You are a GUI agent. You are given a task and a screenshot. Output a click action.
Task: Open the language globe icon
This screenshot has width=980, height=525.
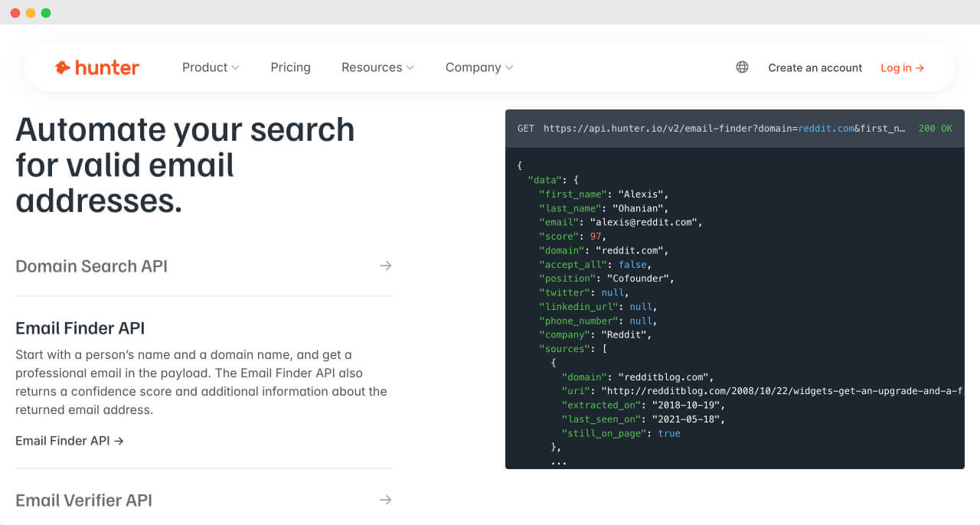tap(742, 67)
